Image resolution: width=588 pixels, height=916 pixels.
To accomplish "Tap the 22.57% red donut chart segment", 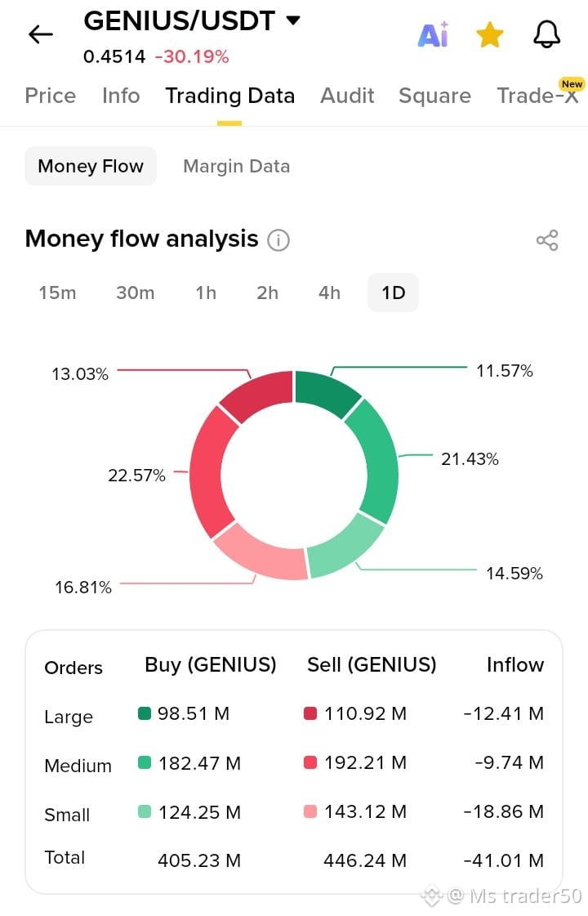I will click(212, 471).
